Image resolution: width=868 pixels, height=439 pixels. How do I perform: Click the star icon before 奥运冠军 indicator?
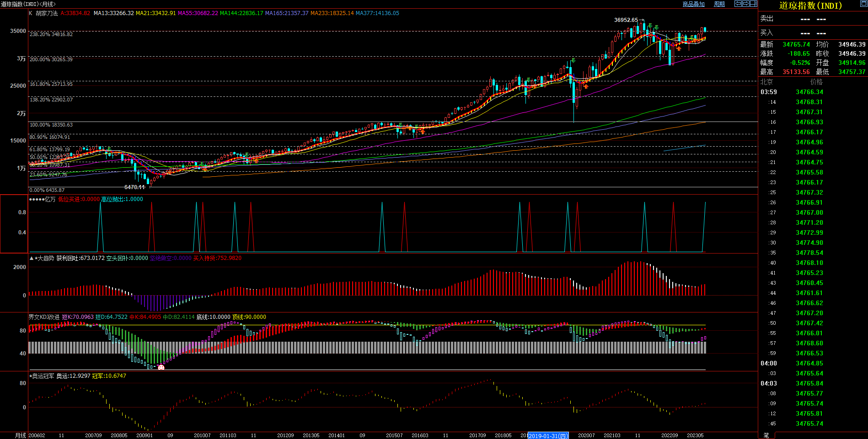pyautogui.click(x=31, y=376)
